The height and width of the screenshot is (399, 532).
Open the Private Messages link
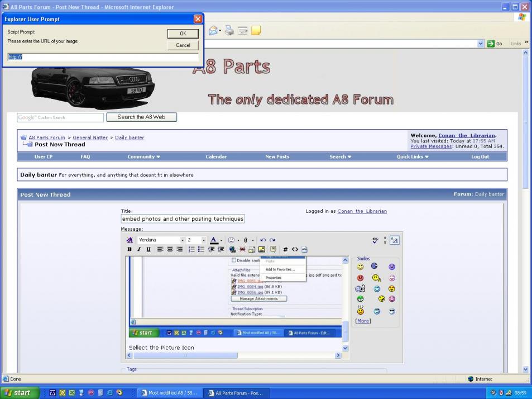click(431, 146)
